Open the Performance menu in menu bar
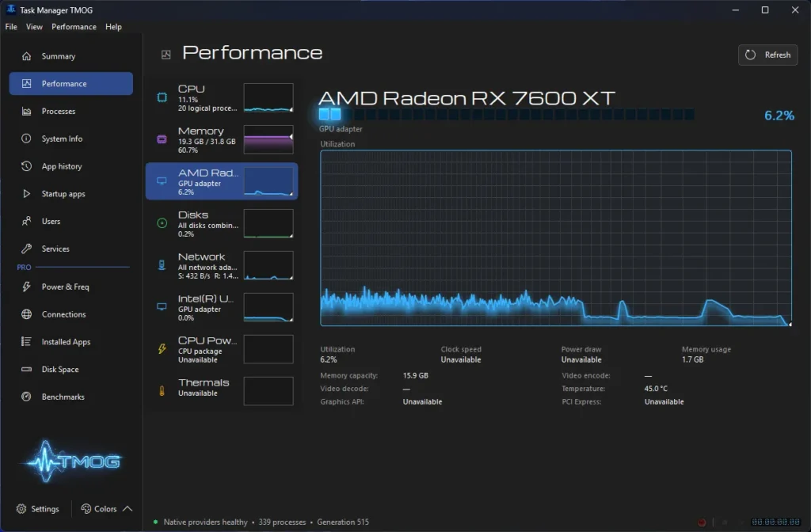The image size is (811, 532). pyautogui.click(x=74, y=27)
